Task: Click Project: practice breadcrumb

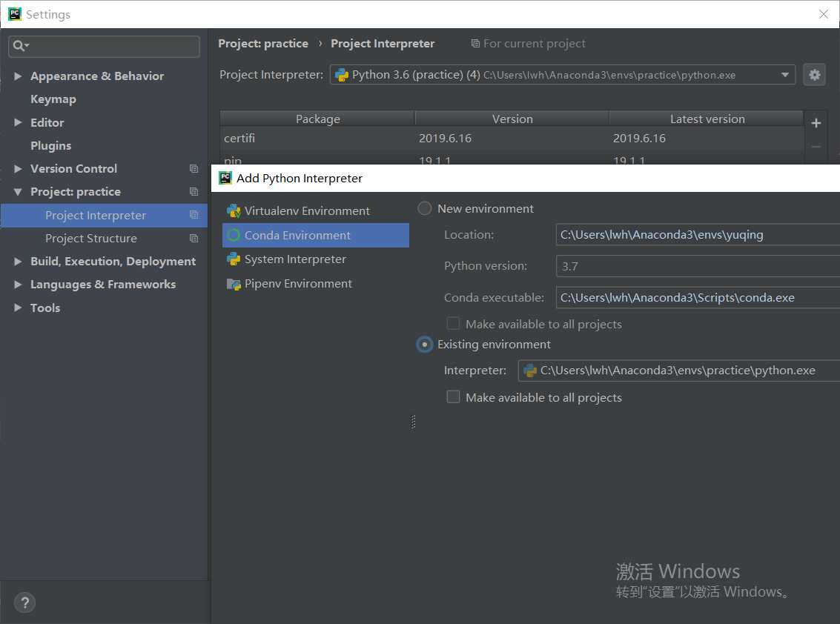Action: coord(263,44)
